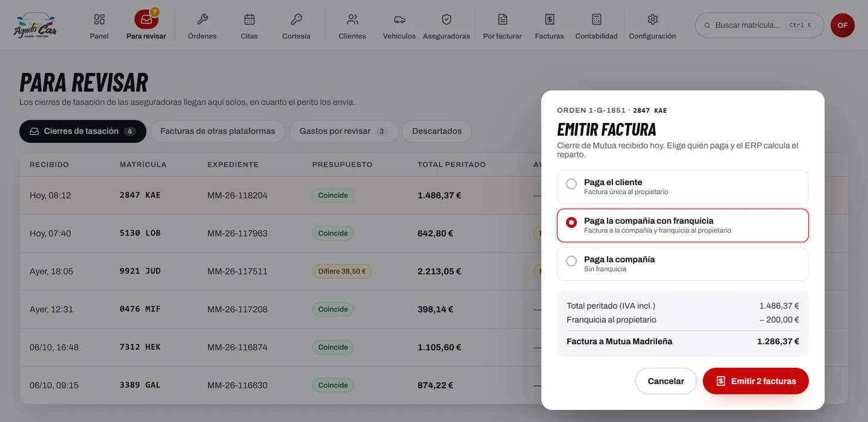Open Por facturar document icon
The width and height of the screenshot is (868, 422).
pos(503,19)
